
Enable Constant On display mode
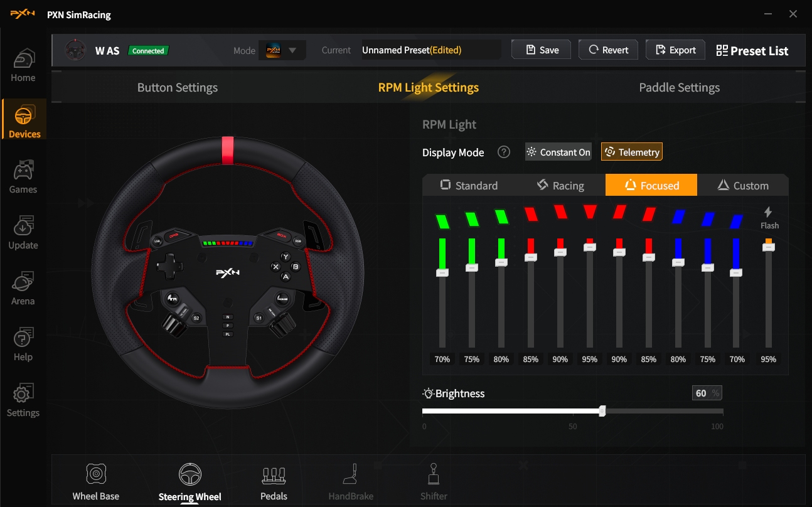[558, 152]
